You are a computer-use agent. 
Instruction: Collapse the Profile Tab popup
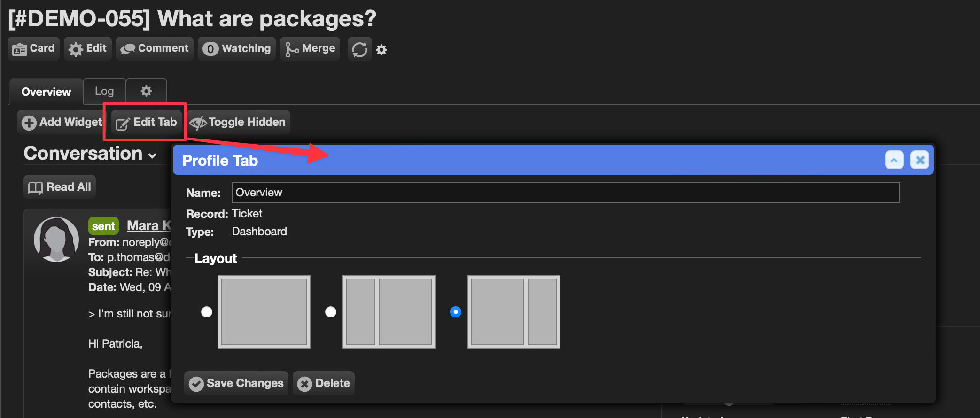point(894,160)
